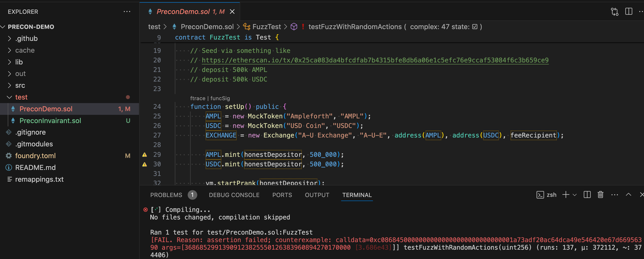
Task: Open the Explorer more actions ellipsis
Action: tap(127, 12)
